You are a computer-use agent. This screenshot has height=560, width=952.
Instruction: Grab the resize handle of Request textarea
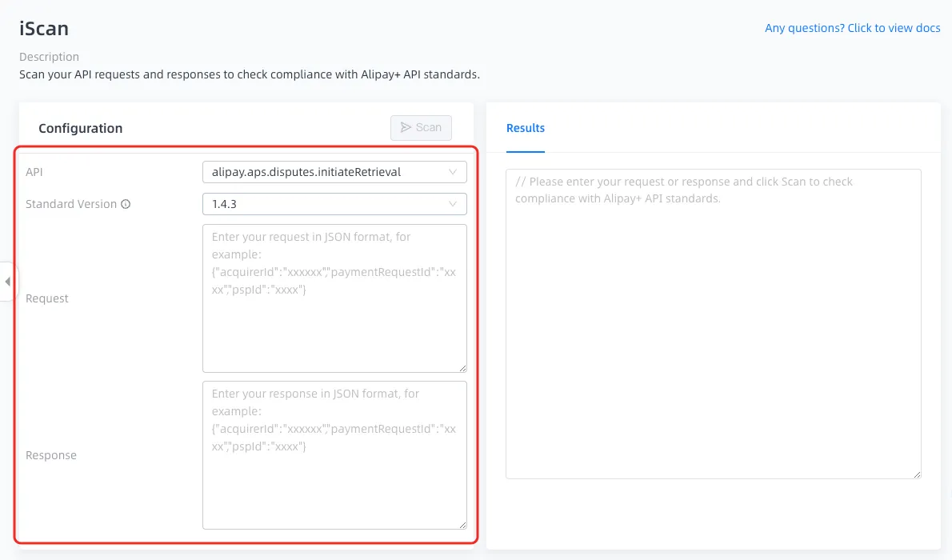point(462,367)
